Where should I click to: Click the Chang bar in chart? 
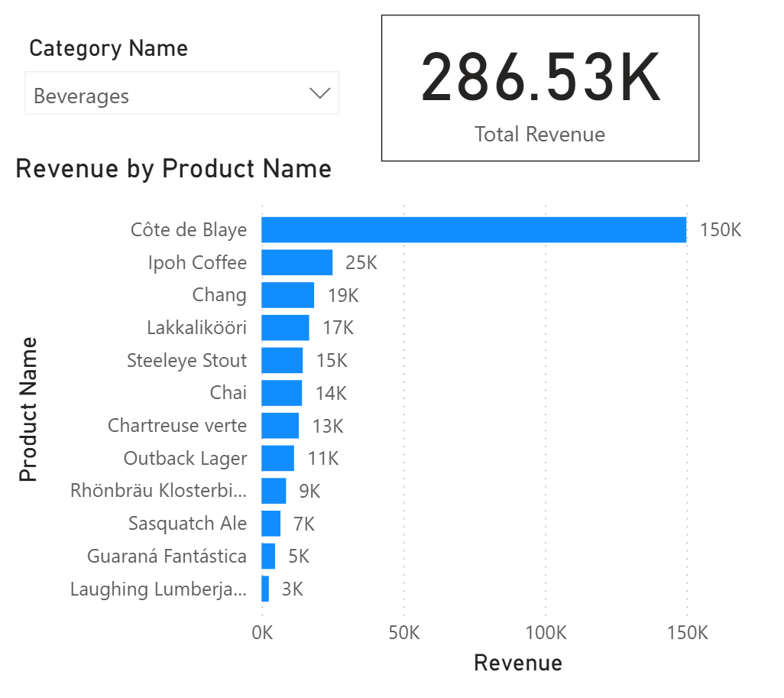point(287,295)
